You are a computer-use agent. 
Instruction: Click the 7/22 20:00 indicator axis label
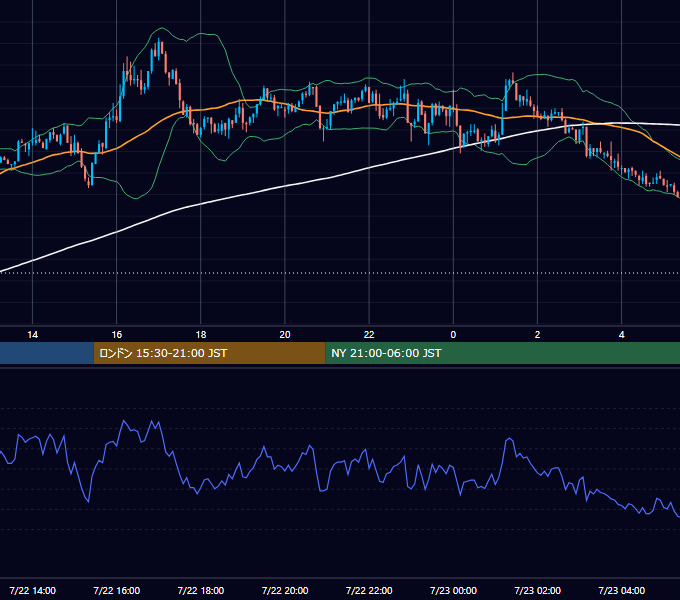[285, 590]
